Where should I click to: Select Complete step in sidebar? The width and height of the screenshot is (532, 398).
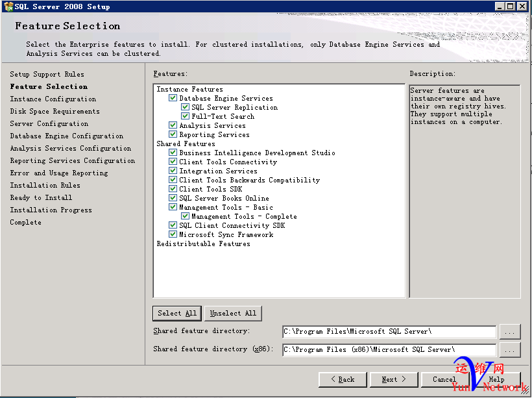click(25, 222)
